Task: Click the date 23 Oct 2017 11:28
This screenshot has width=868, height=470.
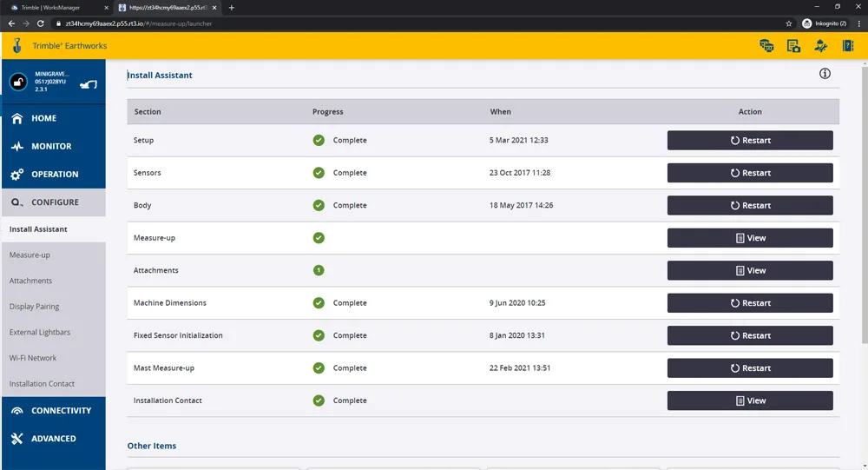Action: click(x=520, y=173)
